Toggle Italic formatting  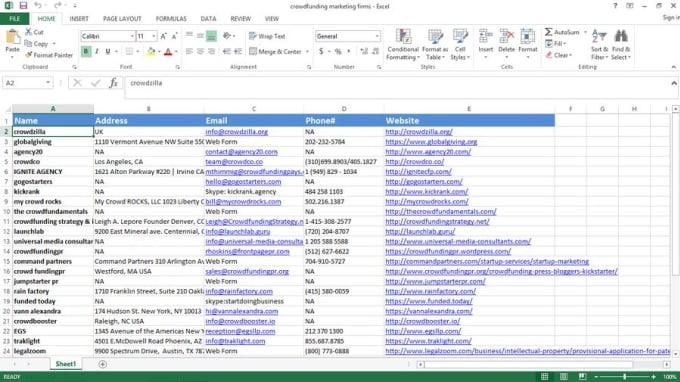97,52
